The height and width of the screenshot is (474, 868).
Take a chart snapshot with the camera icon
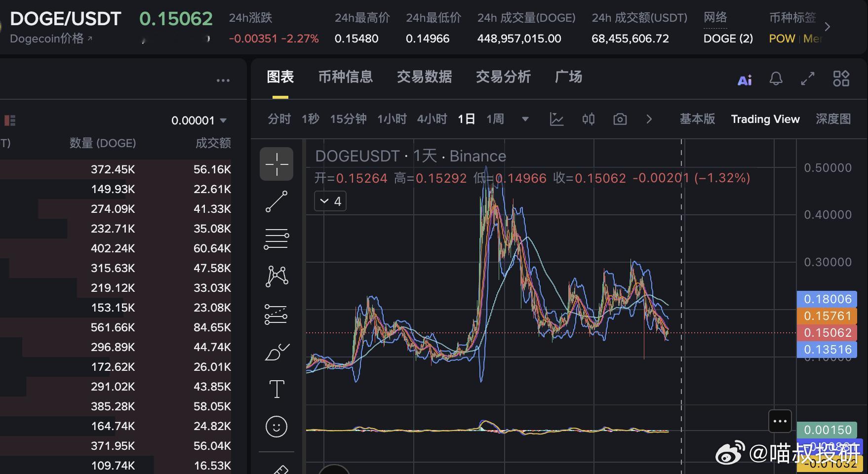(620, 119)
